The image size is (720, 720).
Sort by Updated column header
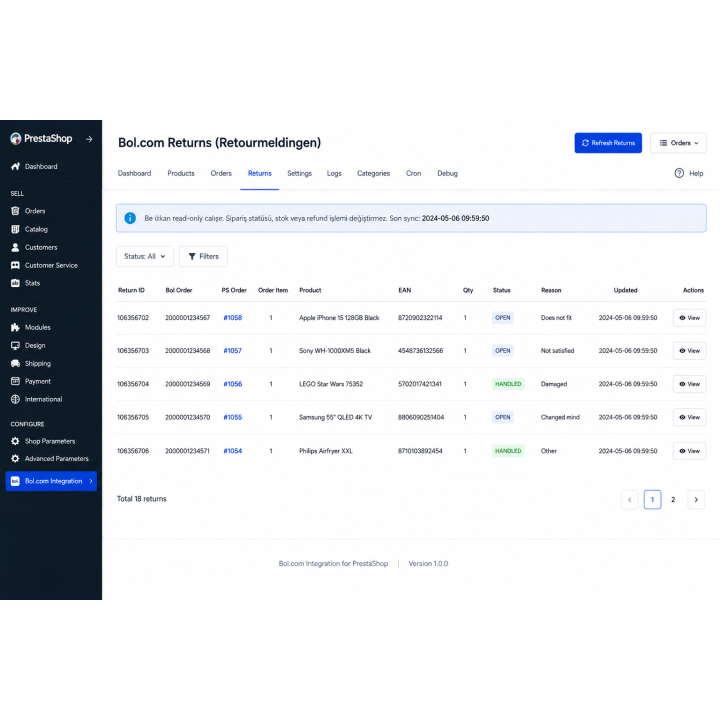pyautogui.click(x=625, y=290)
